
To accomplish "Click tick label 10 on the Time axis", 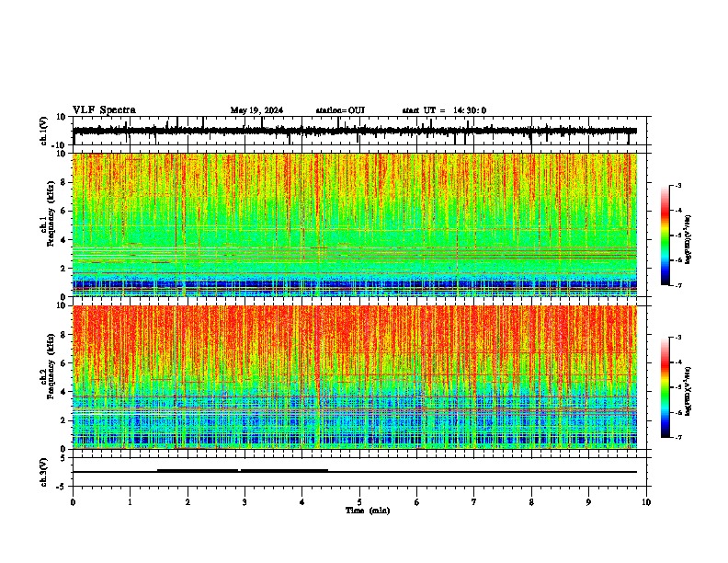I will coord(646,502).
